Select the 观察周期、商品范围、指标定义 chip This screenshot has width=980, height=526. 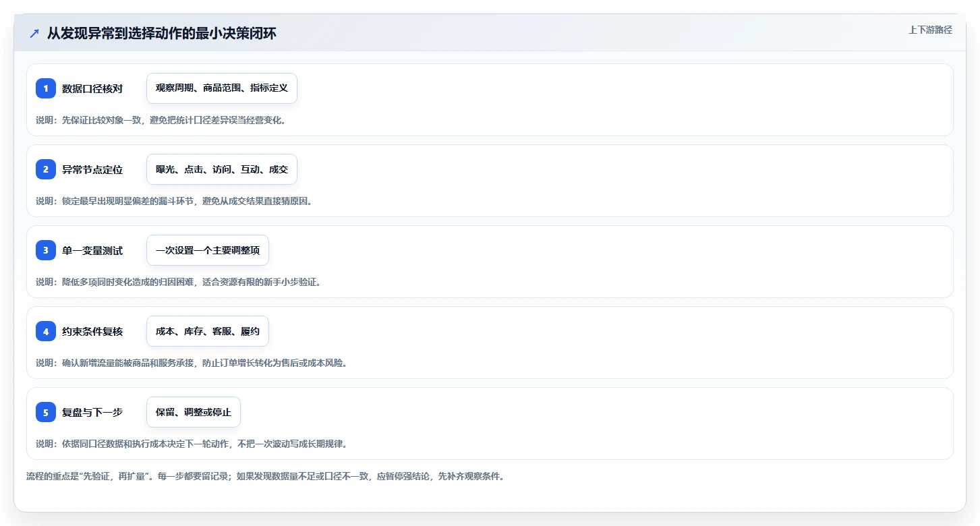[222, 88]
